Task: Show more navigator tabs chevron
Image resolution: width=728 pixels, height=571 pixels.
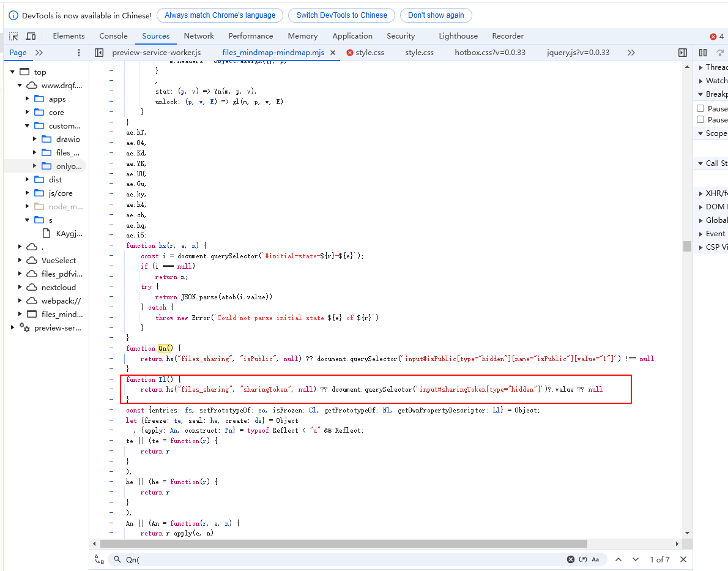Action: (x=40, y=53)
